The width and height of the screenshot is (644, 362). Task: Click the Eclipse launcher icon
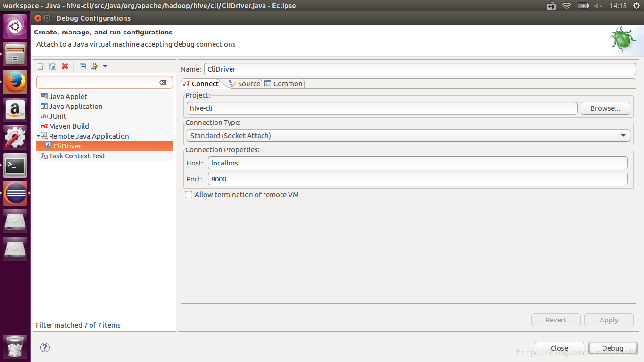[x=15, y=193]
